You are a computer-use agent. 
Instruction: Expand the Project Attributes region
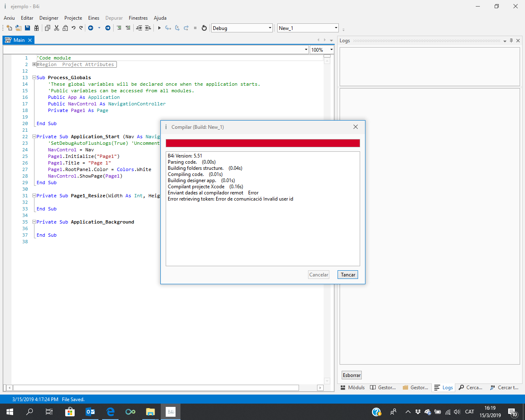pos(34,64)
